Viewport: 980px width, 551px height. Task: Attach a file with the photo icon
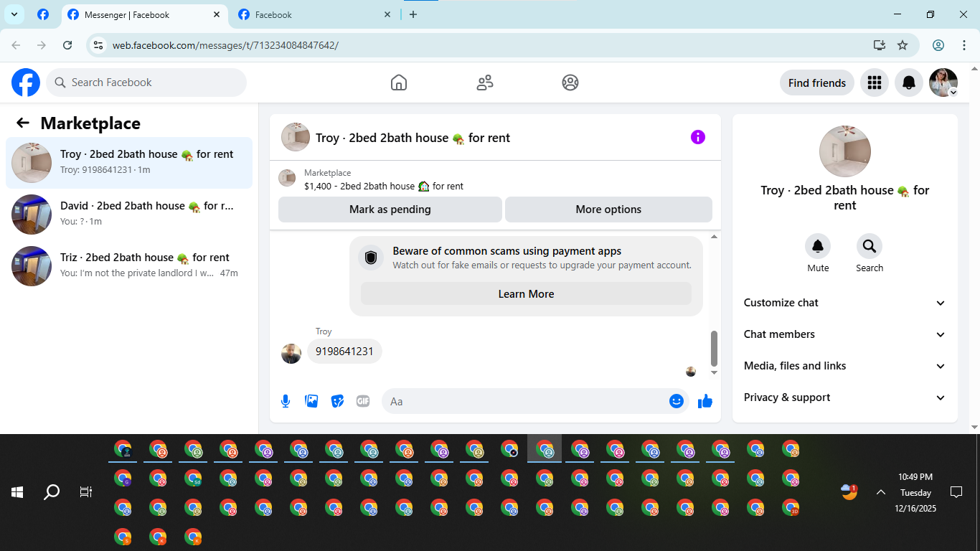click(311, 401)
